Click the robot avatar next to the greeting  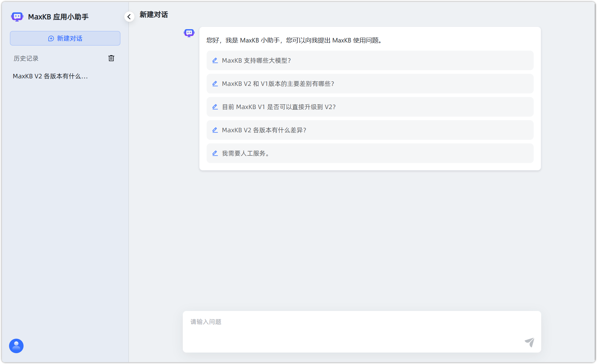(x=189, y=33)
